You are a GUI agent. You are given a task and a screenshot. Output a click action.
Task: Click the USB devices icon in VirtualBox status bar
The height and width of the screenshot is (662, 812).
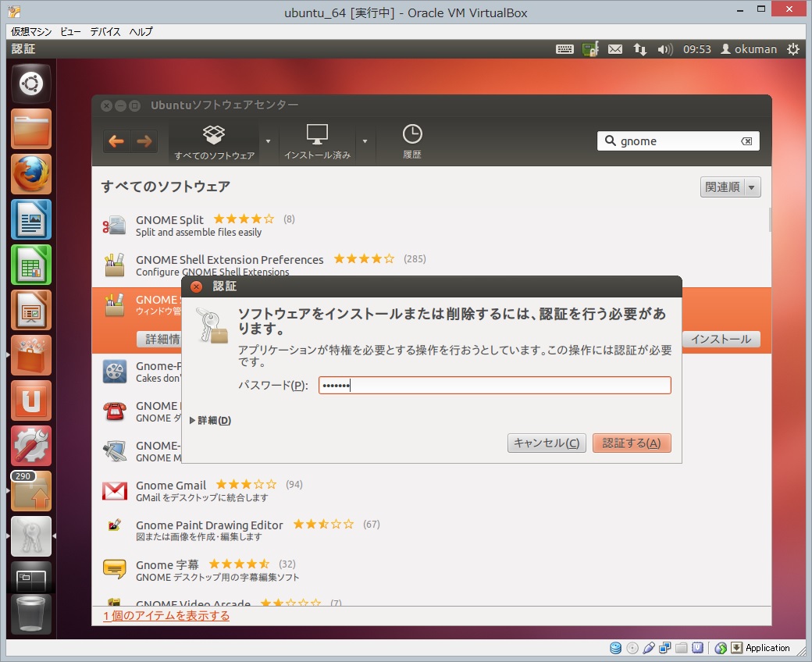pyautogui.click(x=649, y=647)
